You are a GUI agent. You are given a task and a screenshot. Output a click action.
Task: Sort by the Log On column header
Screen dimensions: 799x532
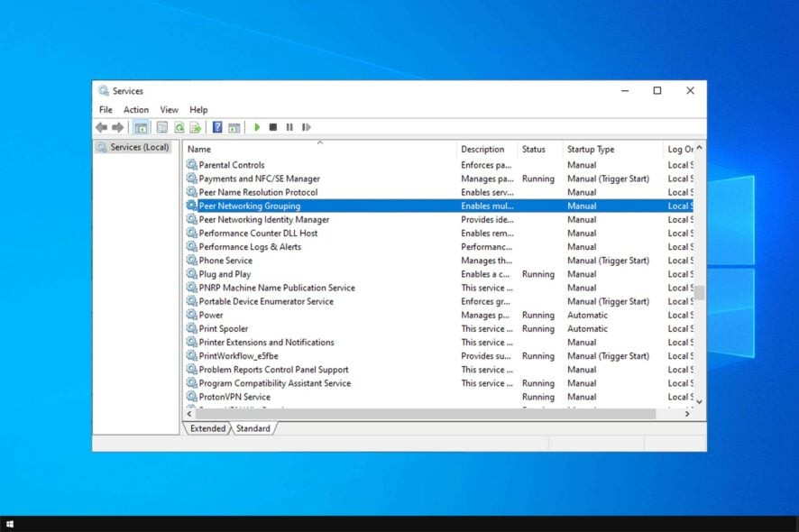(x=679, y=149)
